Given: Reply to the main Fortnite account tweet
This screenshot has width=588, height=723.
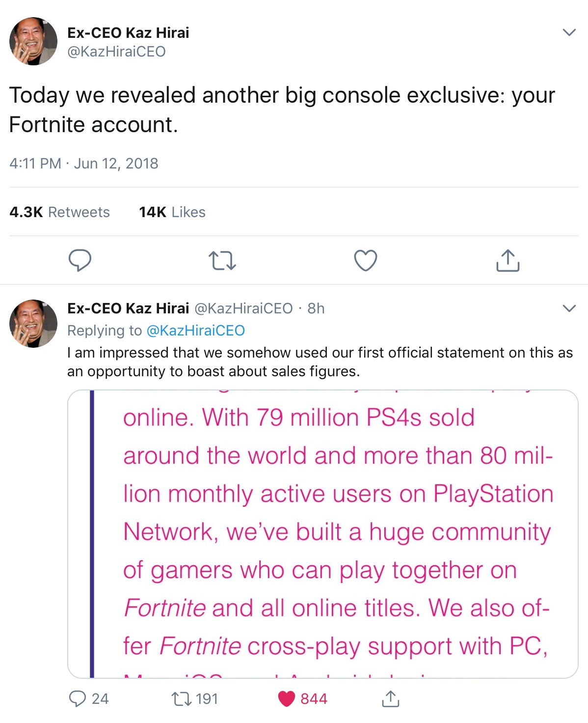Looking at the screenshot, I should pos(80,260).
